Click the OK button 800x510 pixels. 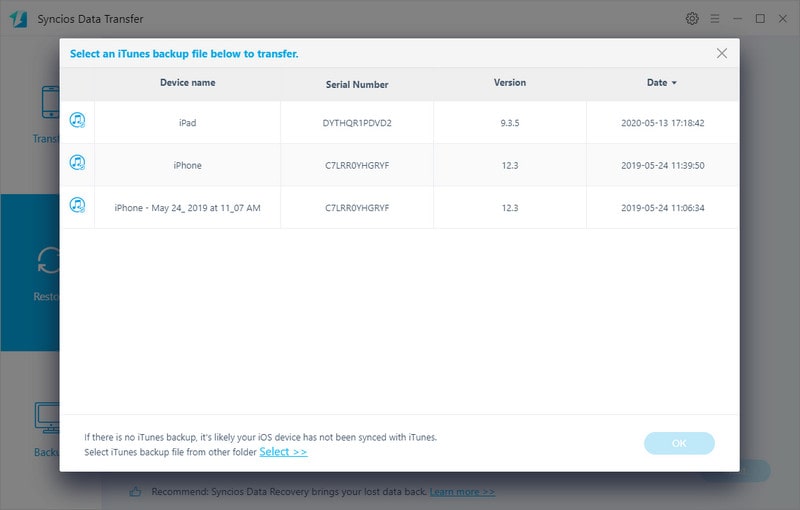pyautogui.click(x=679, y=443)
